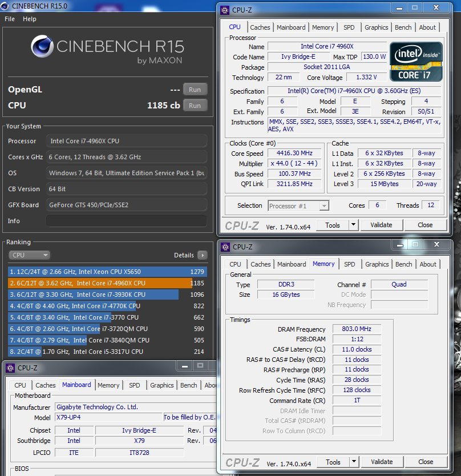Open Tools dropdown arrow in top CPU-Z window
The height and width of the screenshot is (476, 461).
(353, 225)
